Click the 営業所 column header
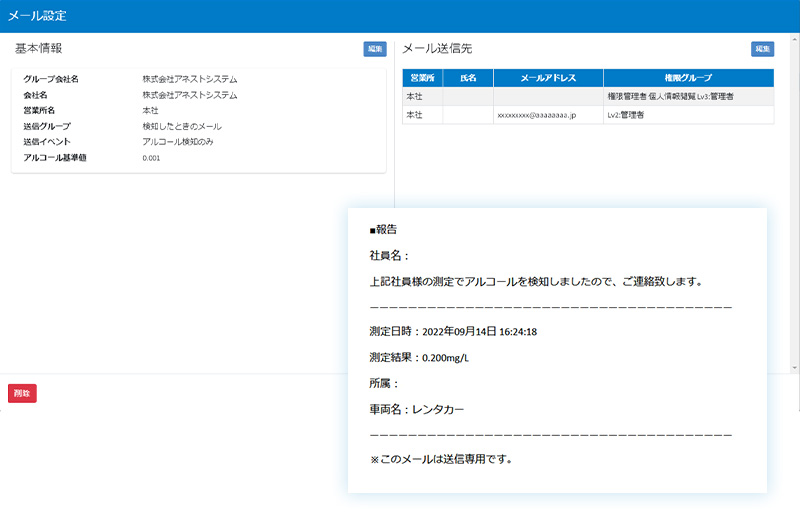 [x=422, y=78]
